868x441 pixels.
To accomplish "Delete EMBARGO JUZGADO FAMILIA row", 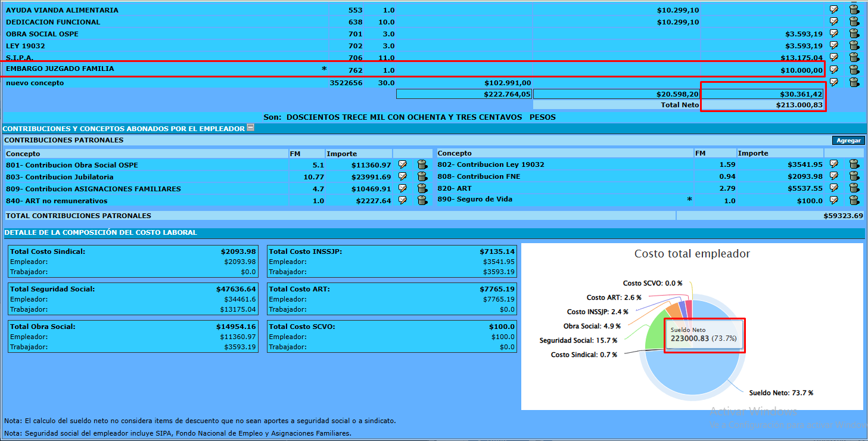I will 854,69.
